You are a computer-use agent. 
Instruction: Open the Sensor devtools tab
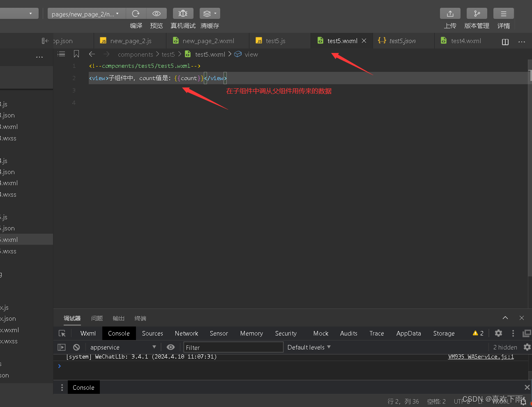(x=219, y=333)
